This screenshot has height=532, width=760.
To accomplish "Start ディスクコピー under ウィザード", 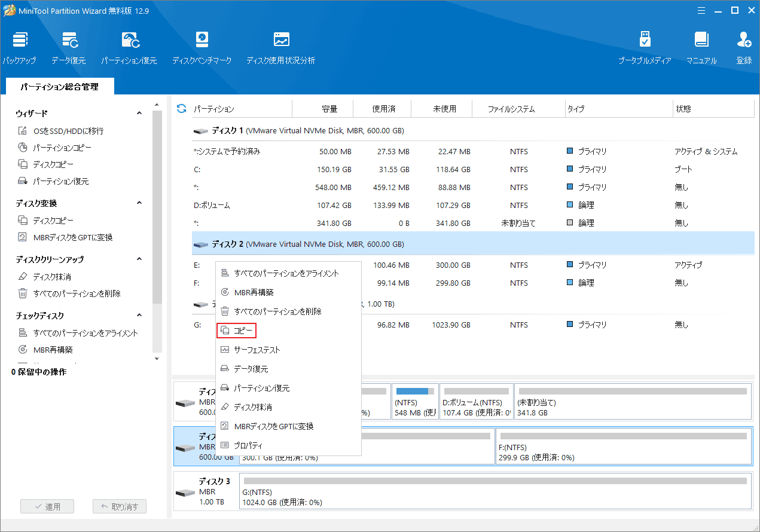I will click(x=46, y=164).
